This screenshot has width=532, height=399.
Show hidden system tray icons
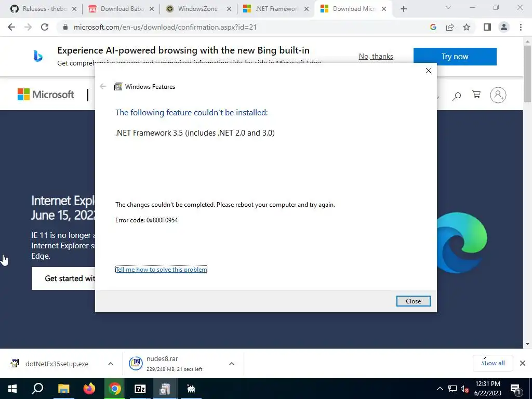click(440, 389)
